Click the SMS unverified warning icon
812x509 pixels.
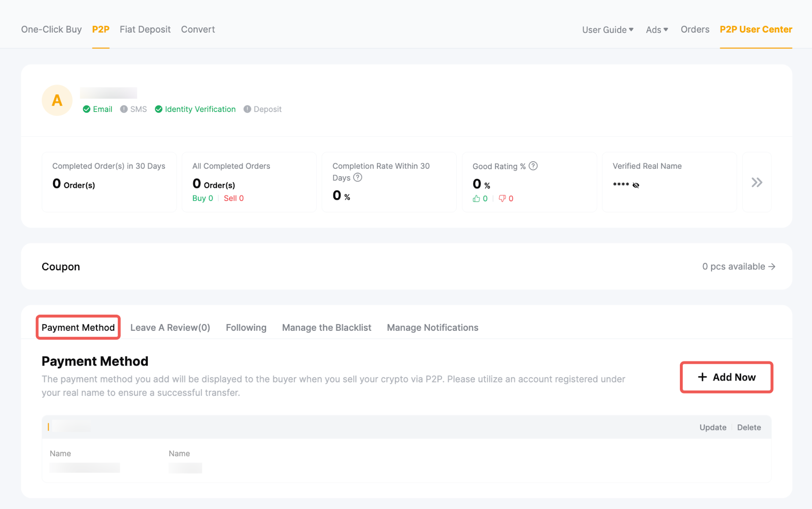124,109
